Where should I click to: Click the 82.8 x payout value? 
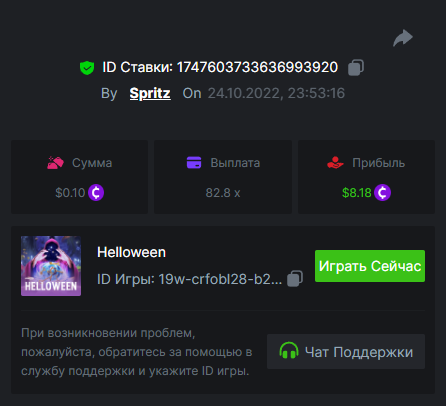(223, 193)
